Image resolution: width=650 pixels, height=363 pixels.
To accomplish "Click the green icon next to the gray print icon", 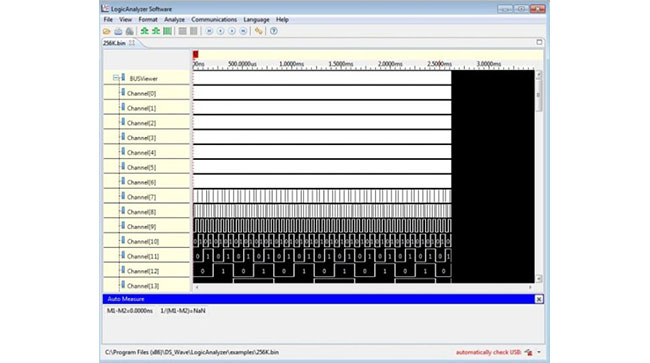I will click(x=144, y=31).
